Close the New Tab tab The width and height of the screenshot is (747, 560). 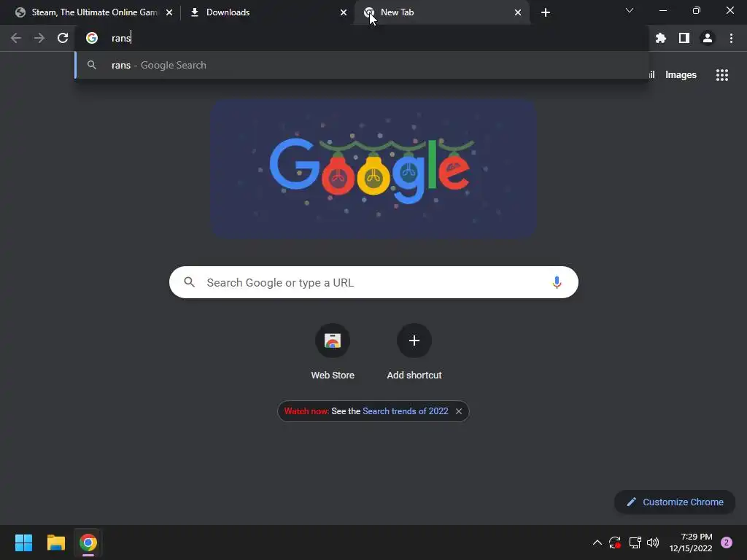(518, 12)
